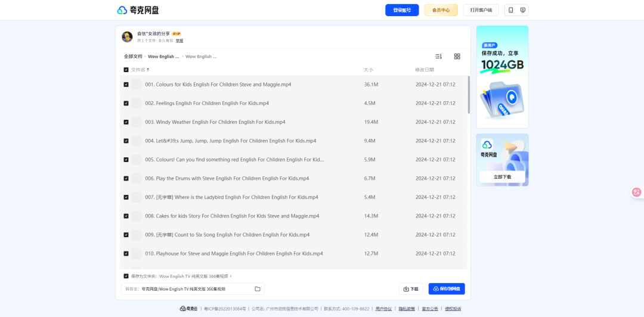644x317 pixels.
Task: Click the folder icon in save-to field
Action: click(258, 289)
